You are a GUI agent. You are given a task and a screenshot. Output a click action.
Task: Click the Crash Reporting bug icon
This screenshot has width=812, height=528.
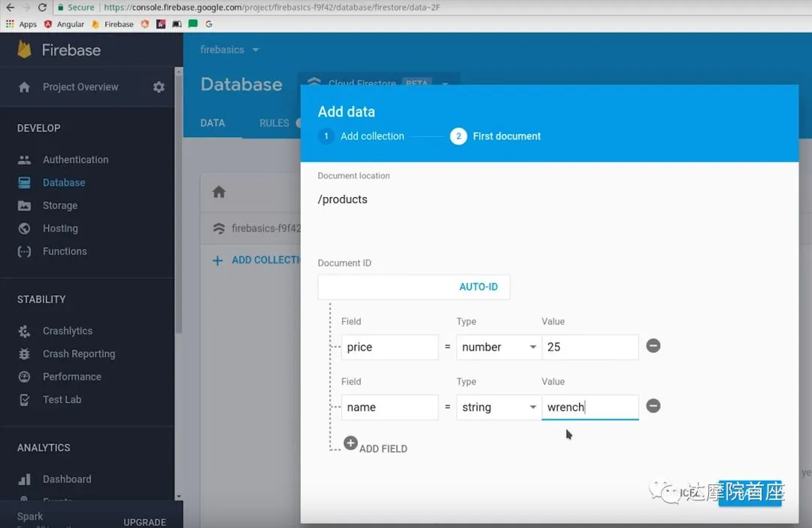point(24,354)
